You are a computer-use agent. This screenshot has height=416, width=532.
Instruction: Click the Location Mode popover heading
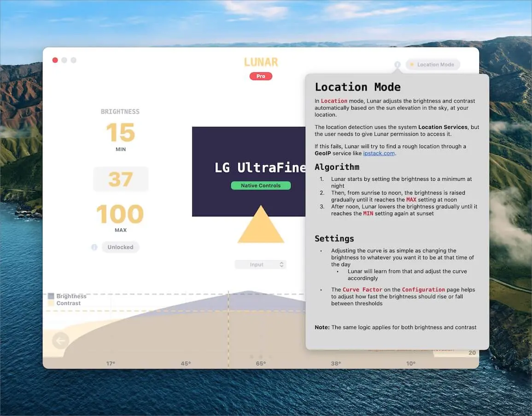(x=357, y=87)
